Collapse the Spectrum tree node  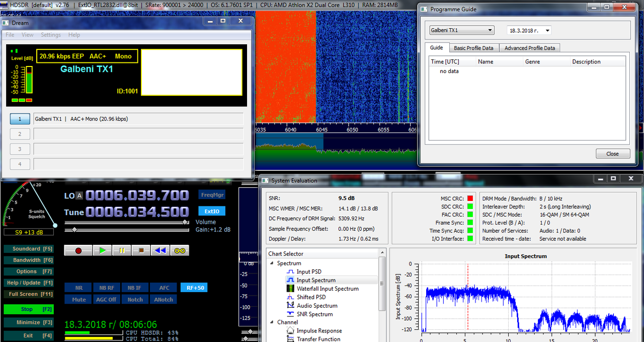click(272, 263)
